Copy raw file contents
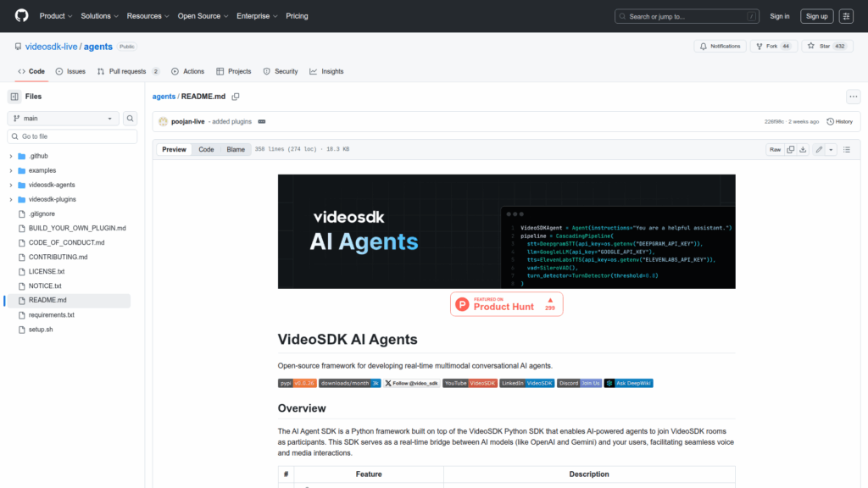This screenshot has width=868, height=488. click(x=790, y=149)
